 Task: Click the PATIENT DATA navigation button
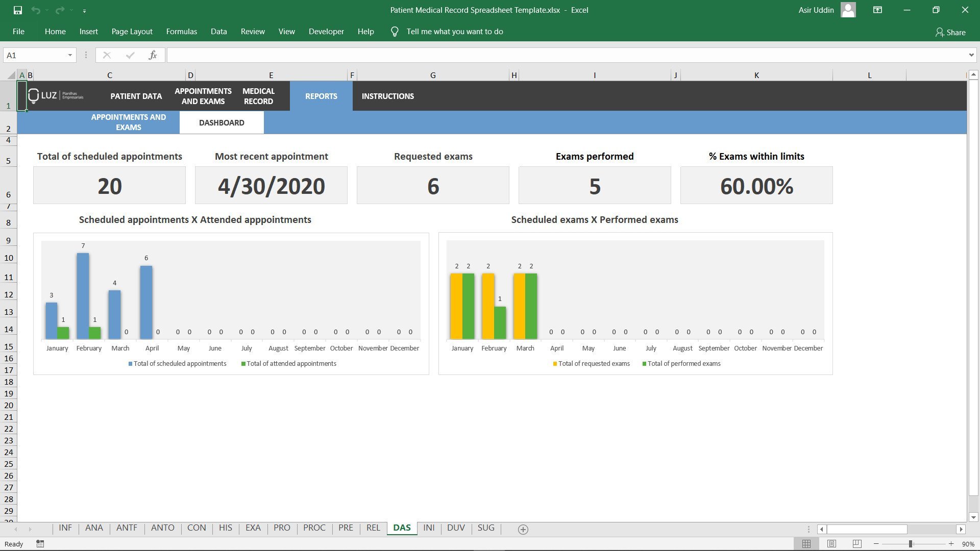(136, 96)
